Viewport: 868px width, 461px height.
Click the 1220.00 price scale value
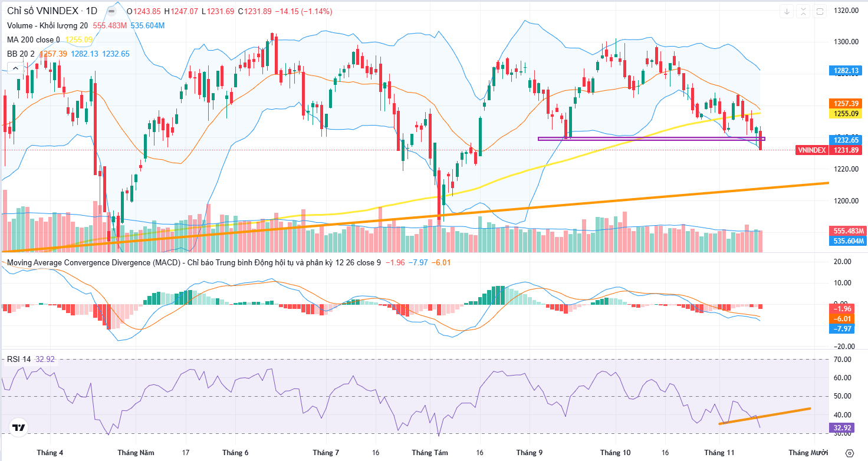point(845,169)
